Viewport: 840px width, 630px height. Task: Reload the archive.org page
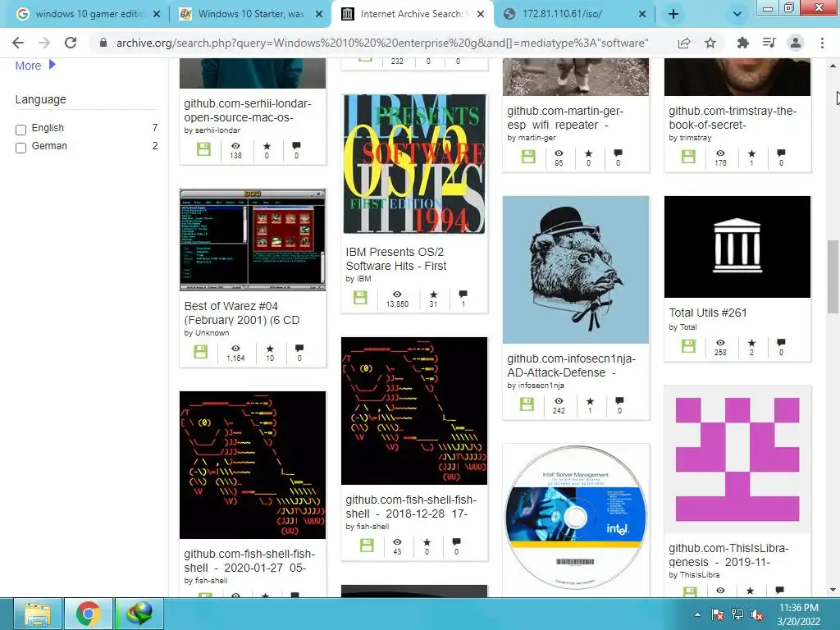[x=71, y=43]
